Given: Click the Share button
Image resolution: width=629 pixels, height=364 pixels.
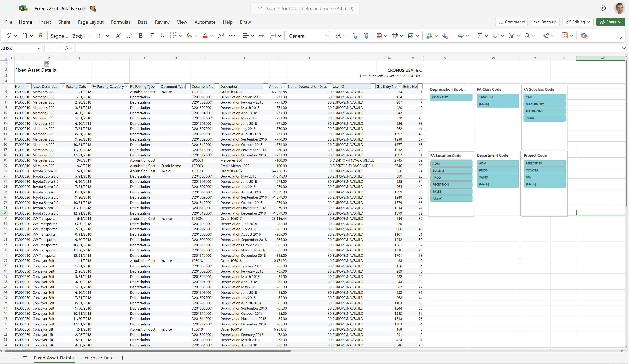Looking at the screenshot, I should 611,22.
